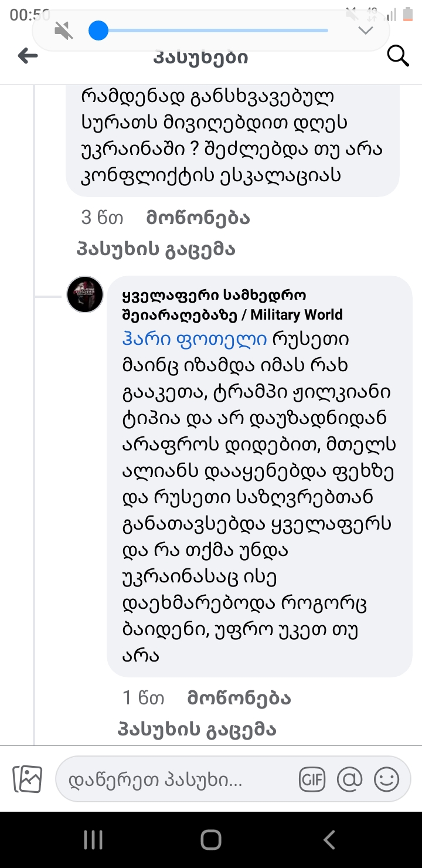Open the photo attachment icon
The image size is (422, 868).
pos(28,779)
